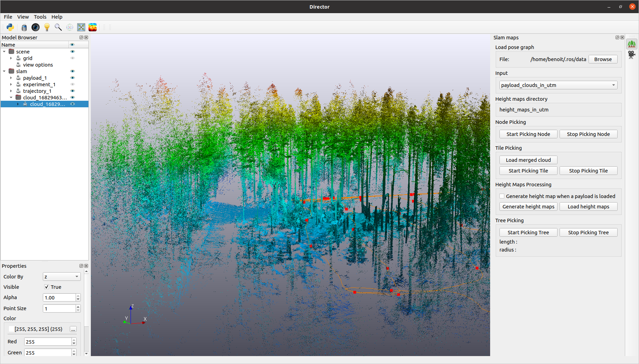The width and height of the screenshot is (639, 364).
Task: Float the Slam maps panel
Action: (x=617, y=38)
